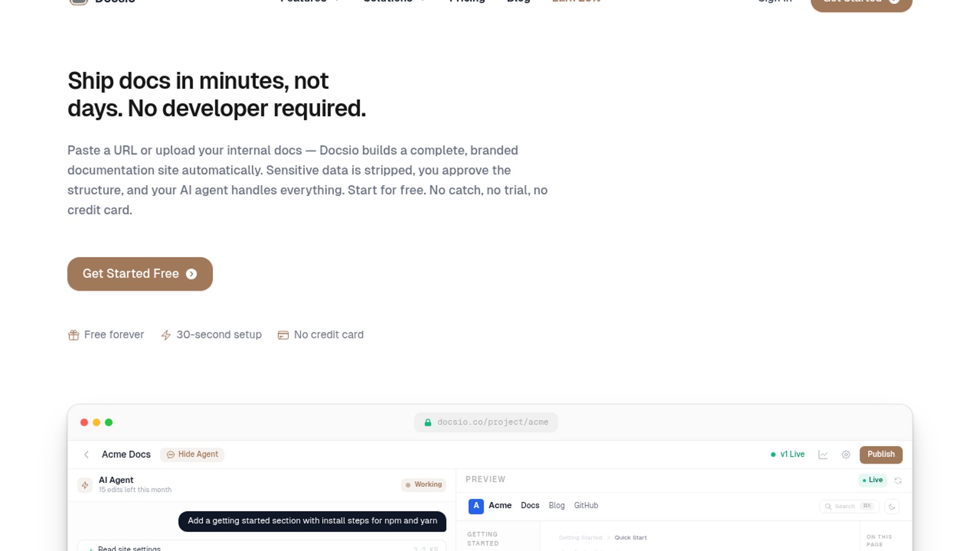Select the Docs tab in preview

[530, 506]
